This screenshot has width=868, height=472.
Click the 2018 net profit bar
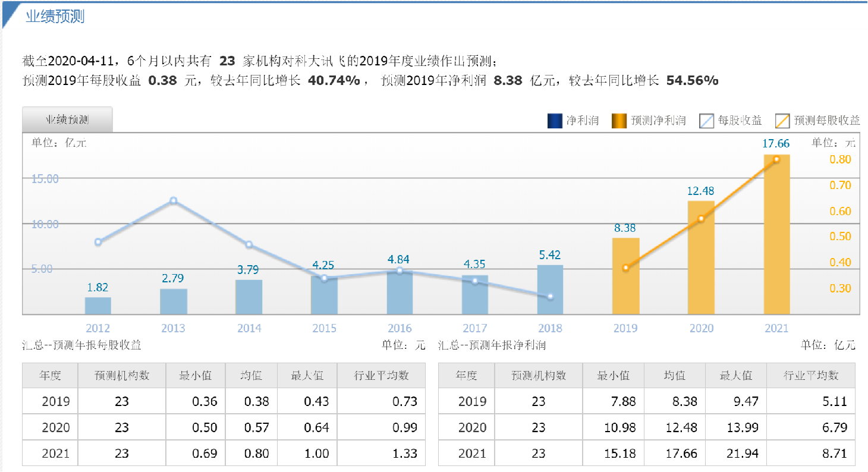point(550,290)
